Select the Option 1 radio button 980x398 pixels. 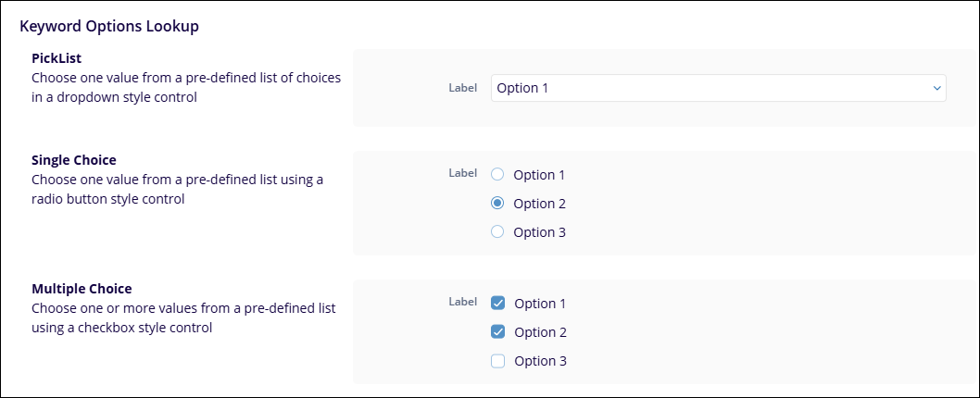pos(497,174)
